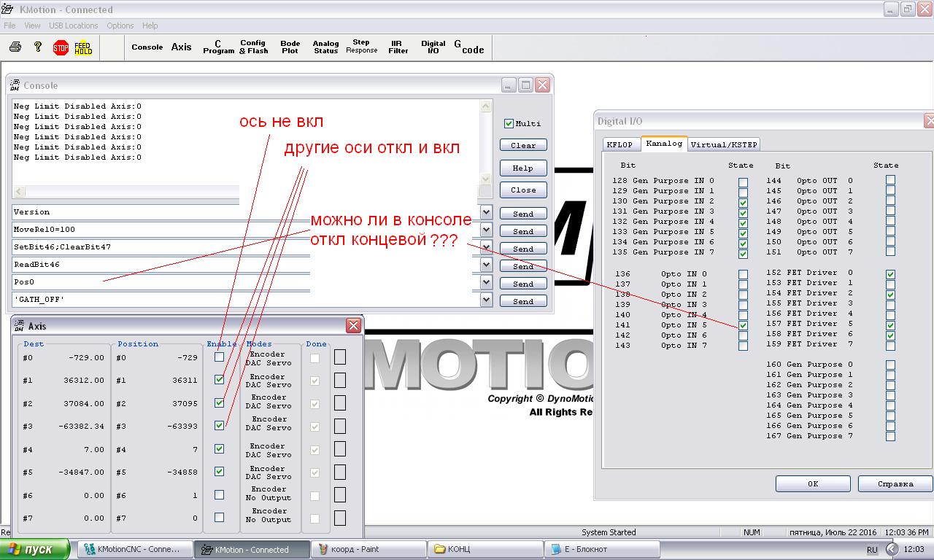
Task: Open the Help menu
Action: (150, 26)
